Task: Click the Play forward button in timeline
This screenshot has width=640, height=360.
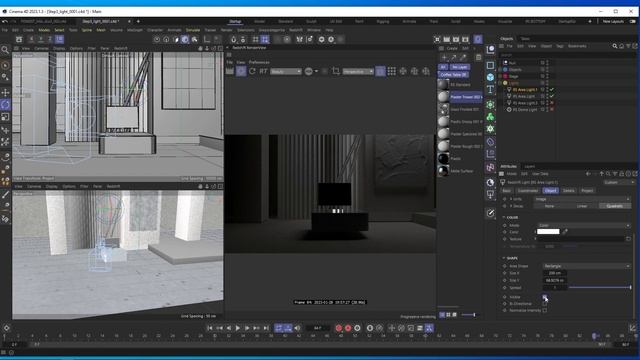Action: pos(238,328)
